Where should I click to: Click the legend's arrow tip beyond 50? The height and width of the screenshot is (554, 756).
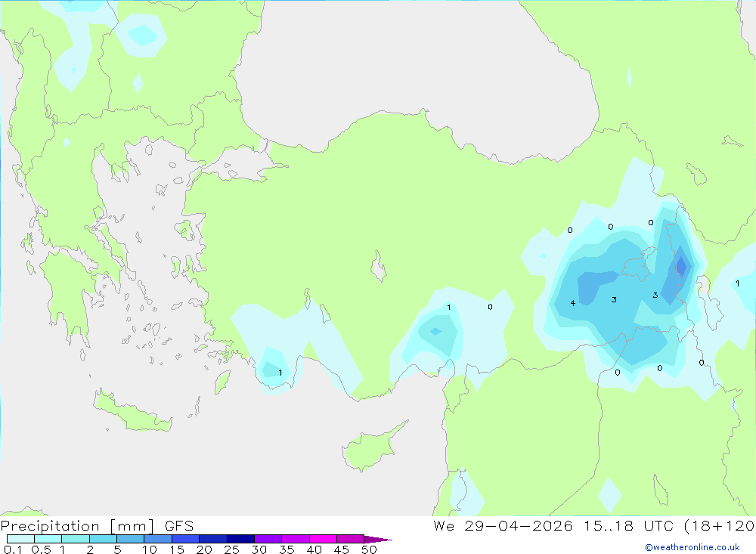[378, 540]
